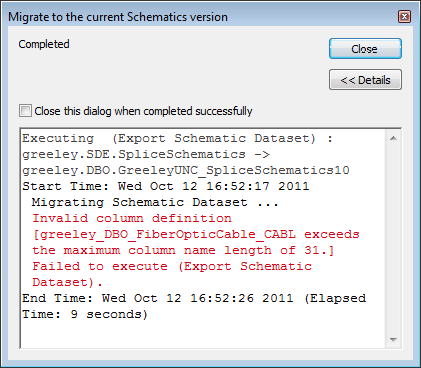The height and width of the screenshot is (368, 421).
Task: Click the Start Time log line
Action: pyautogui.click(x=166, y=186)
